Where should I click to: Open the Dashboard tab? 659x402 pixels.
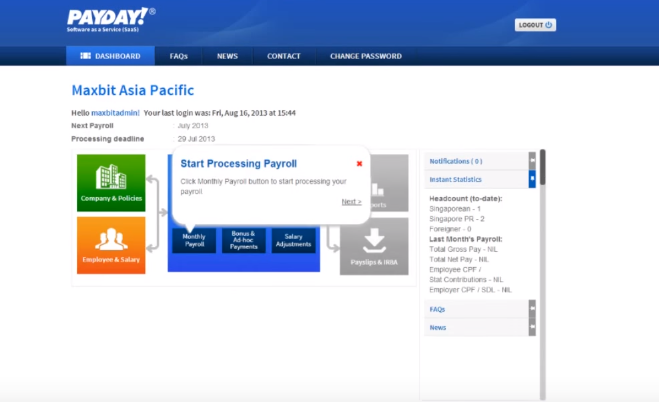(x=111, y=56)
